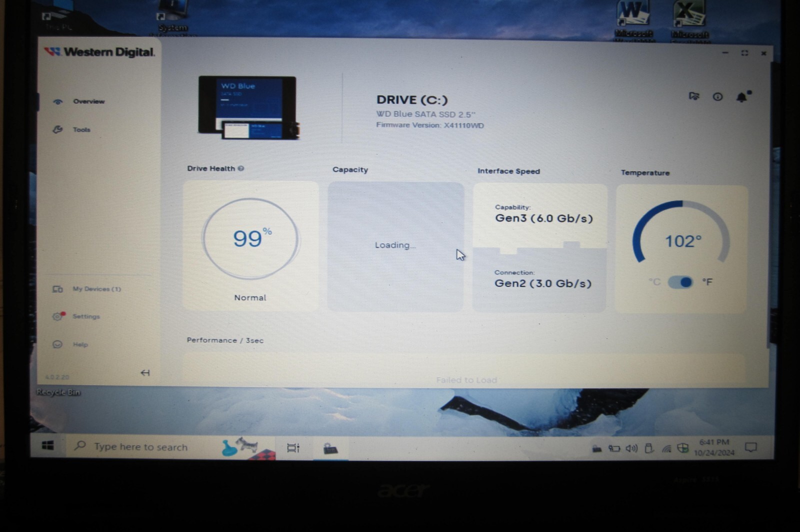Viewport: 800px width, 532px height.
Task: Click the first tray icon left of battery
Action: pyautogui.click(x=597, y=449)
